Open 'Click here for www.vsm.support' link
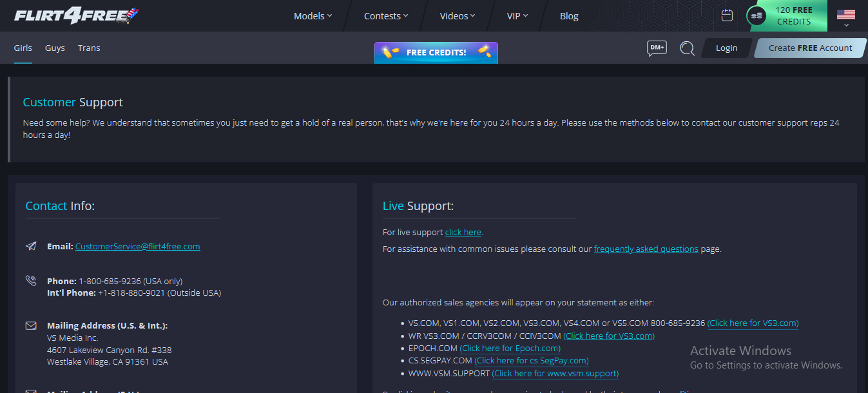This screenshot has height=393, width=868. 555,374
